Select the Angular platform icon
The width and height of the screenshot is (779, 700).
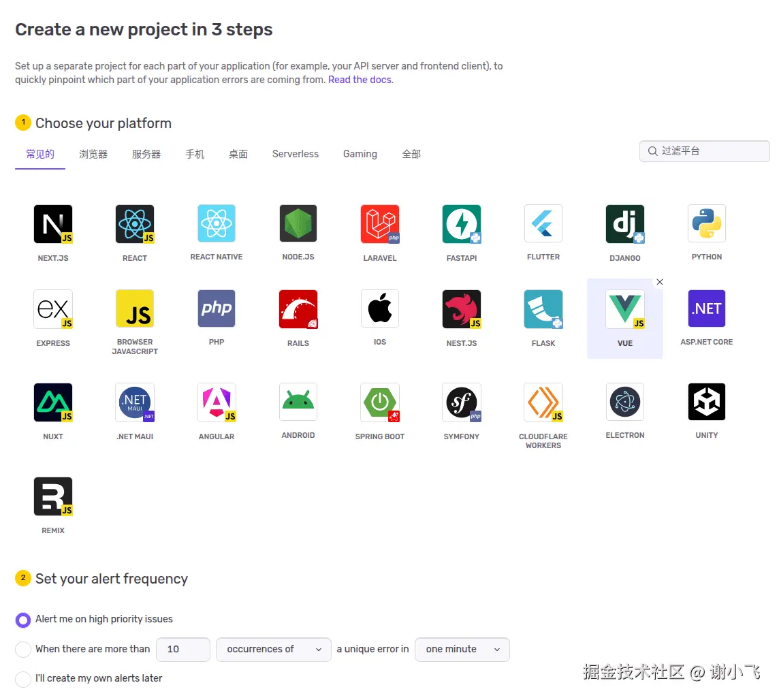pos(216,402)
